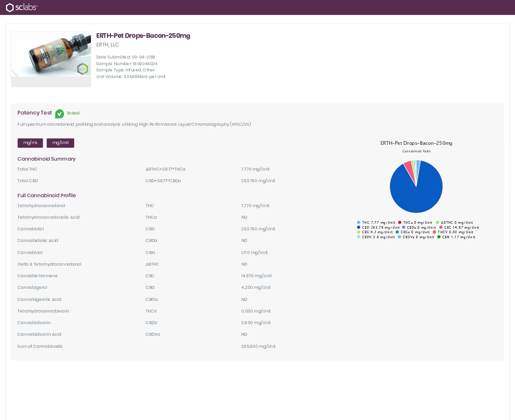Switch units to mg/mL
515x420 pixels.
coord(30,143)
